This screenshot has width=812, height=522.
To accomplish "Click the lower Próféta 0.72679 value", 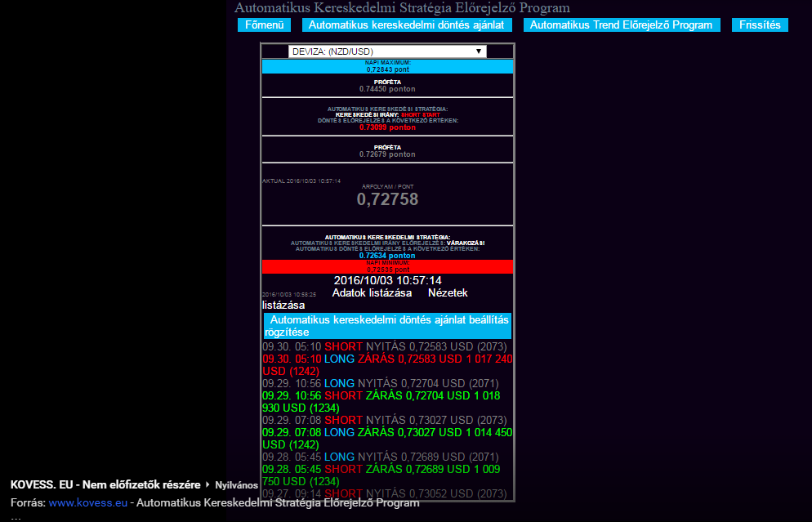I will (x=387, y=154).
